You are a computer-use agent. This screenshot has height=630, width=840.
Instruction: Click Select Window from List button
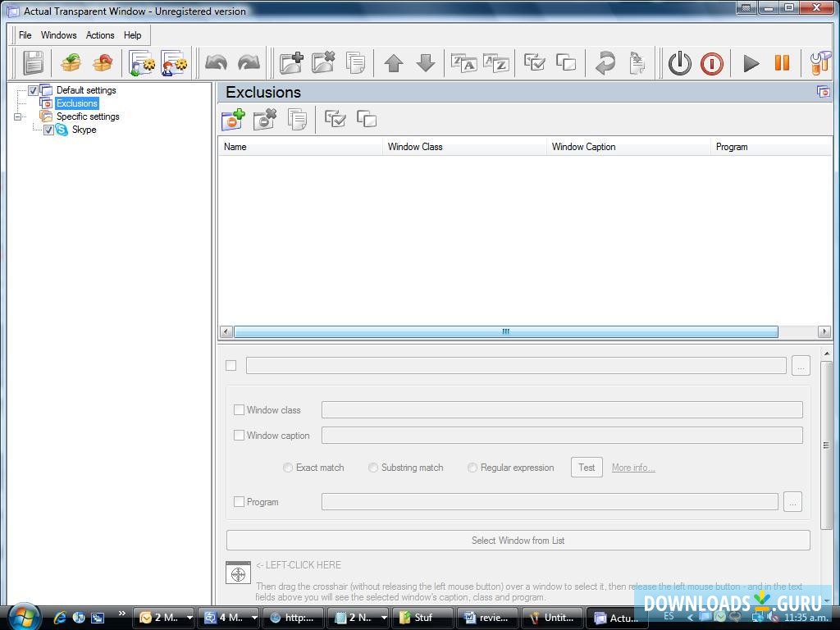click(518, 541)
